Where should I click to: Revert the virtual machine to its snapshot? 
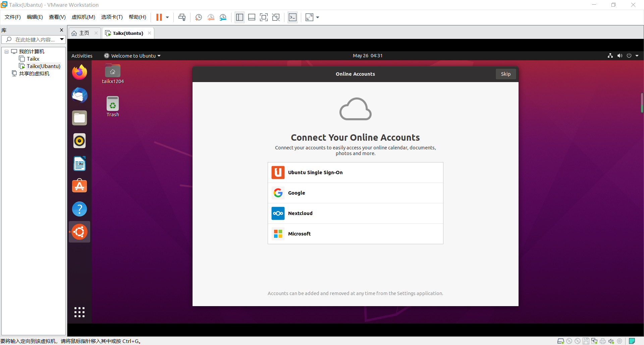point(211,17)
